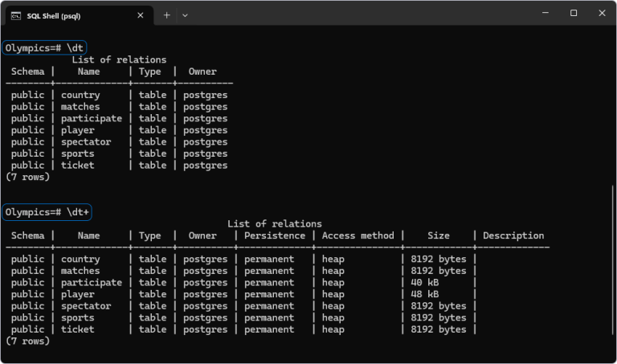Close the terminal window

coord(602,13)
